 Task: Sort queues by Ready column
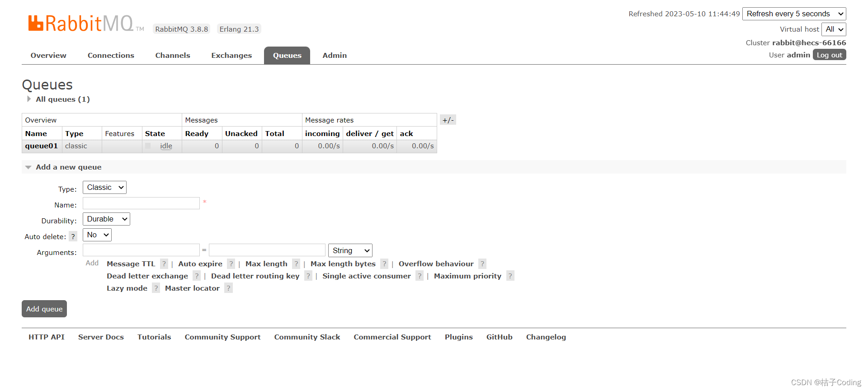pyautogui.click(x=197, y=134)
